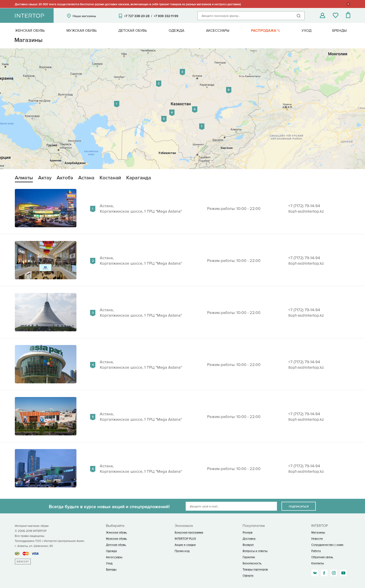Screen dimensions: 365x588
Task: Open footer link Обратная связь
Action: pos(322,557)
